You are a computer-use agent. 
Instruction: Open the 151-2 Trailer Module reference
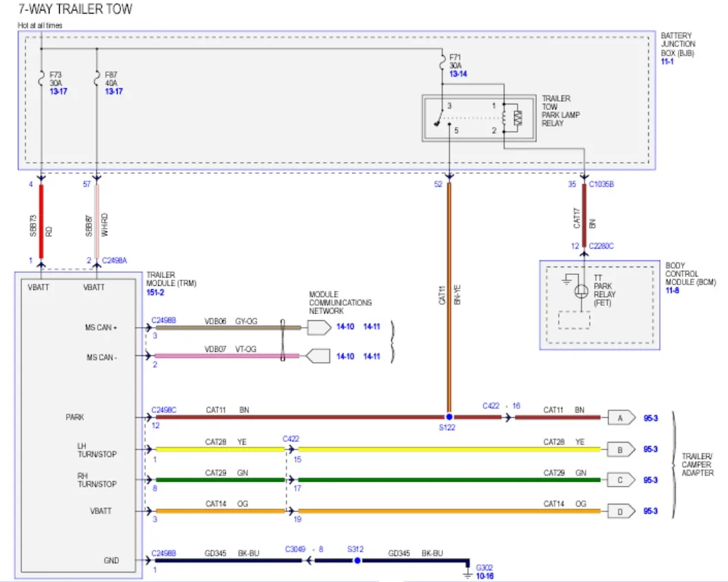[155, 293]
